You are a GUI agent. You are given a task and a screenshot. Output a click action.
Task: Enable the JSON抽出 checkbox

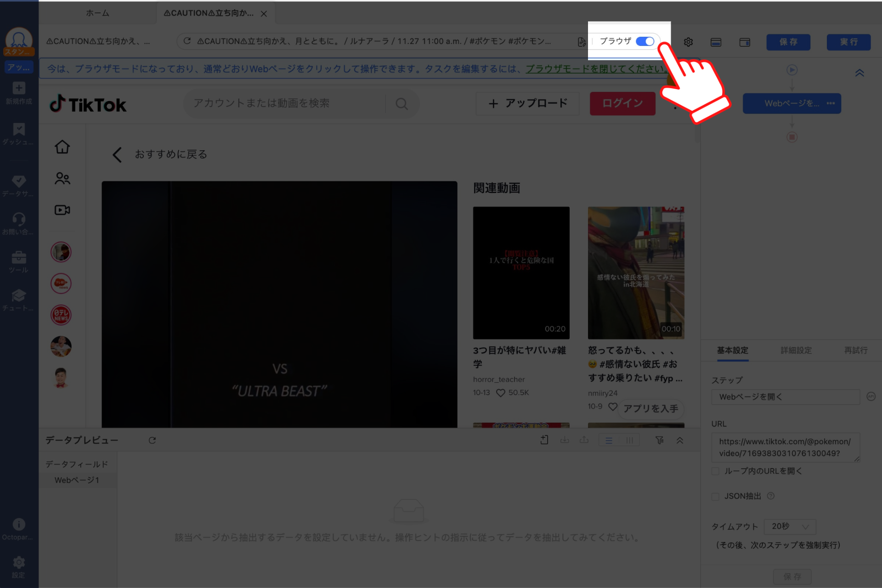715,497
